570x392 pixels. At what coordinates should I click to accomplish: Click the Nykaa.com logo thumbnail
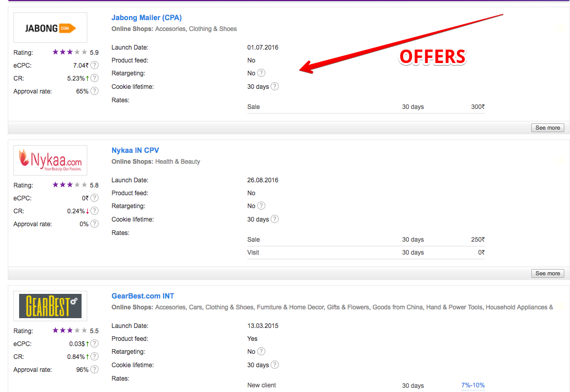[50, 160]
